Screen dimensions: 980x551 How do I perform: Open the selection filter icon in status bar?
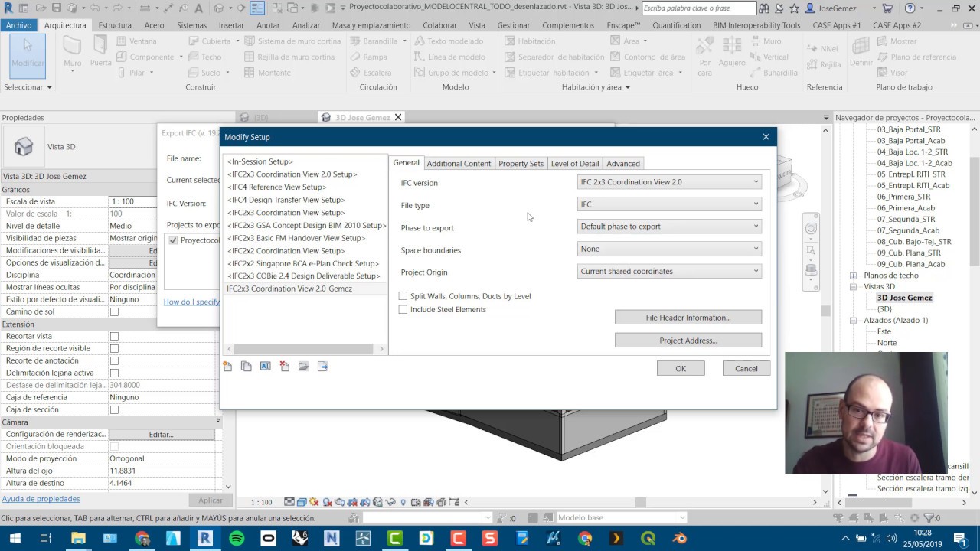929,518
